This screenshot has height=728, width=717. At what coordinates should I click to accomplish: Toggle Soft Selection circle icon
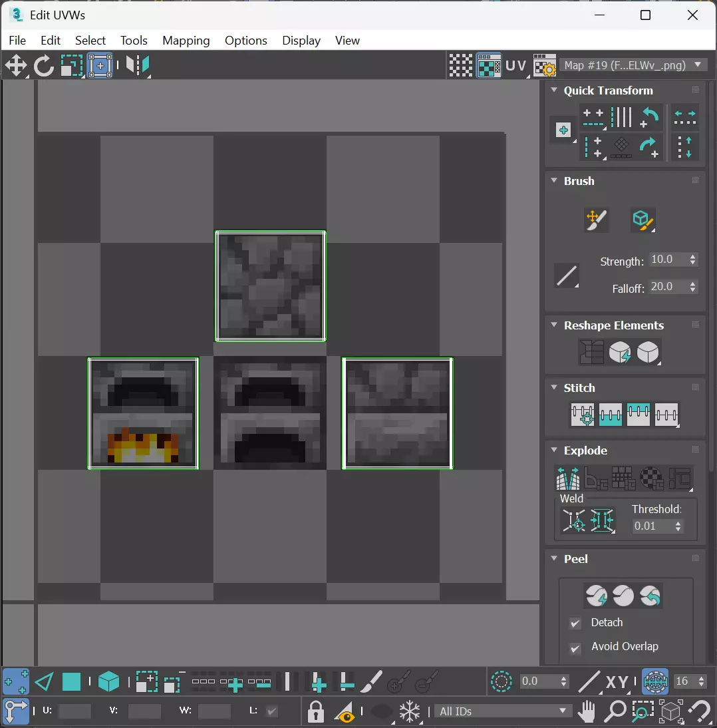click(502, 681)
